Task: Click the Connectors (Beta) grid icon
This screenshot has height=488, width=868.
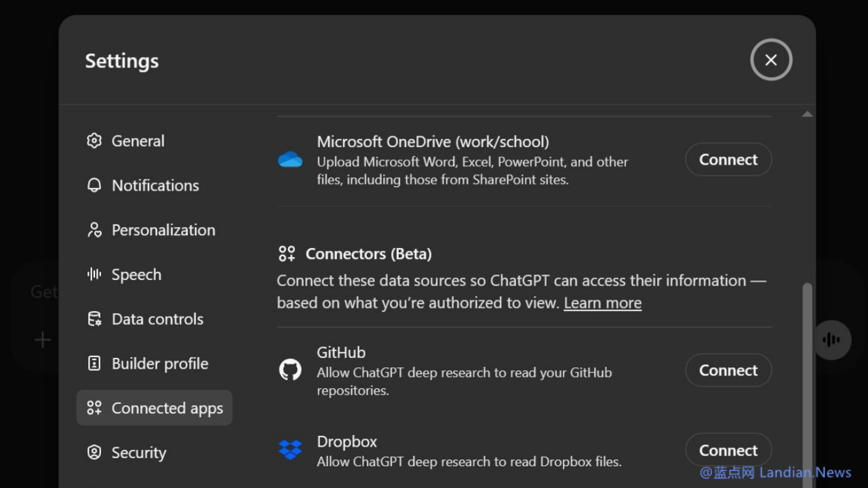Action: pos(287,254)
